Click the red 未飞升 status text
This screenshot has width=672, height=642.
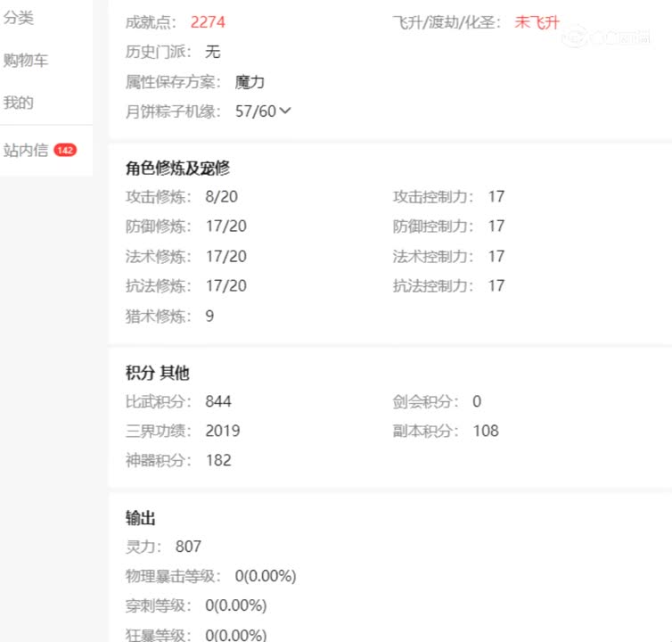point(537,22)
